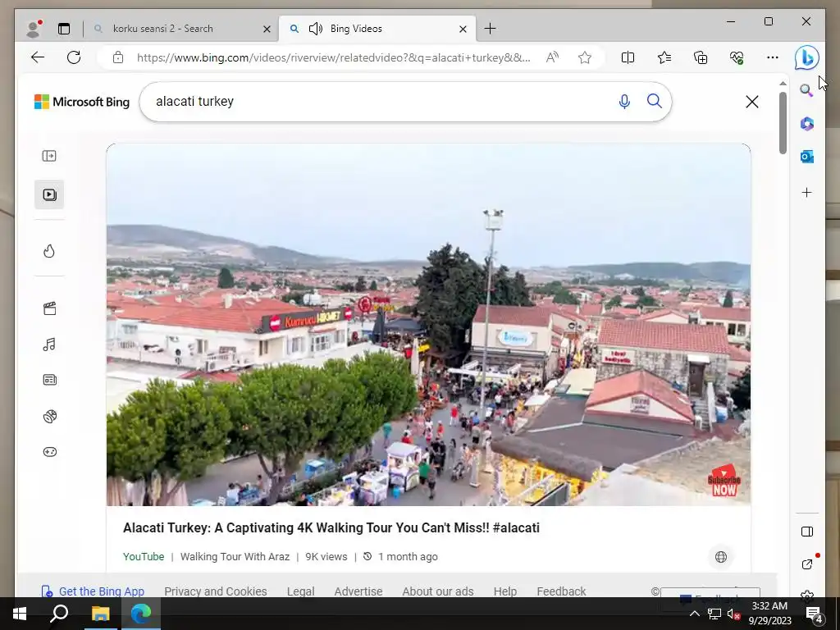Open Browser essentials heart icon
840x630 pixels.
[x=737, y=57]
